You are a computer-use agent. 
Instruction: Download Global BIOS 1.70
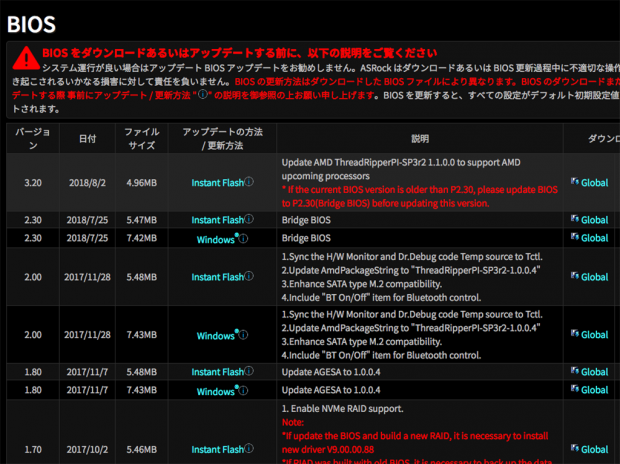pos(594,449)
